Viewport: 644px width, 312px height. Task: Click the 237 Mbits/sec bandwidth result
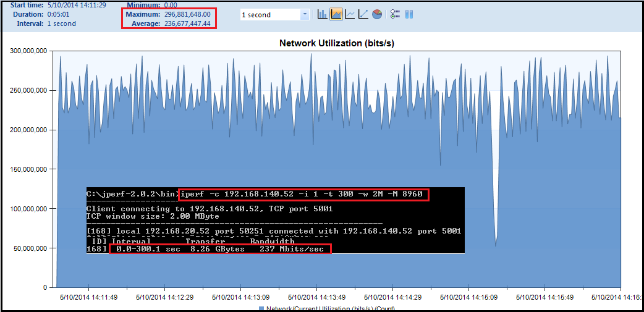300,249
